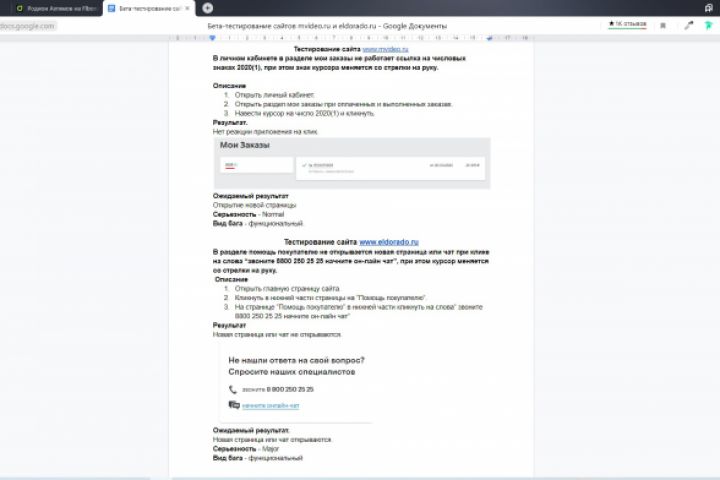Open the www.mvideo.ru link
The image size is (720, 480).
coord(385,49)
